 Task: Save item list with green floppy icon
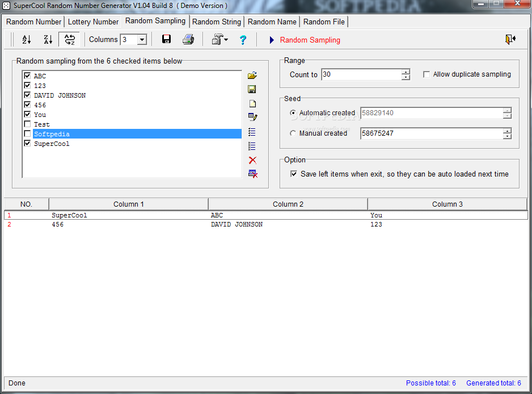252,89
